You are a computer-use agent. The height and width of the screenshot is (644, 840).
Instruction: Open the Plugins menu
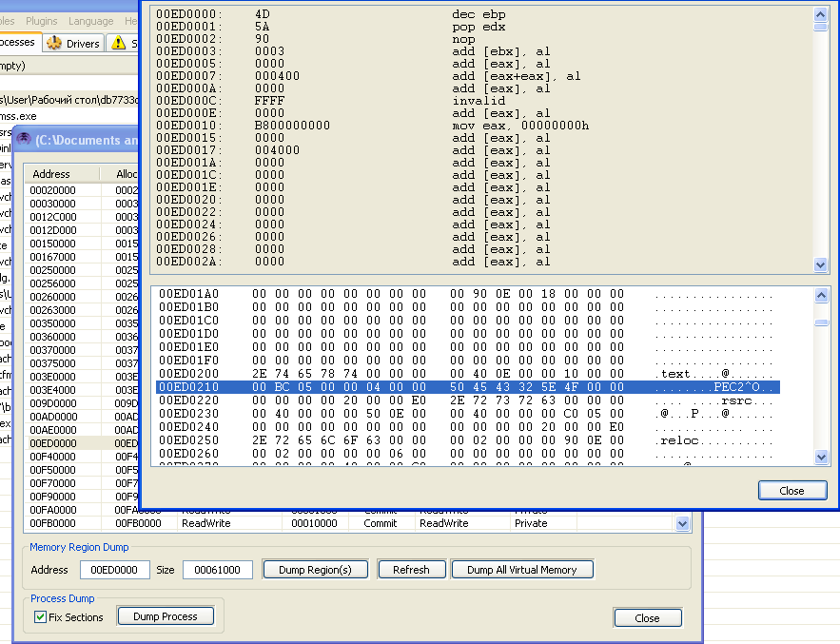tap(41, 21)
